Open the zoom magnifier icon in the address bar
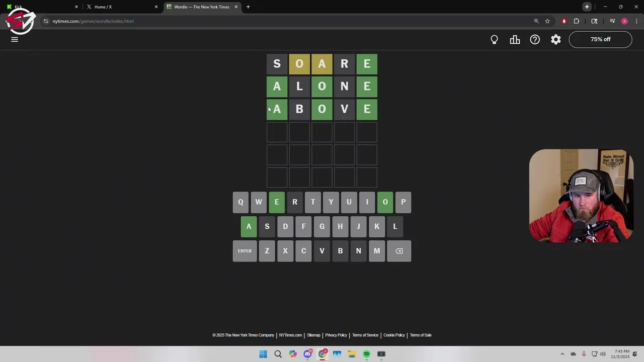644x362 pixels. click(536, 21)
